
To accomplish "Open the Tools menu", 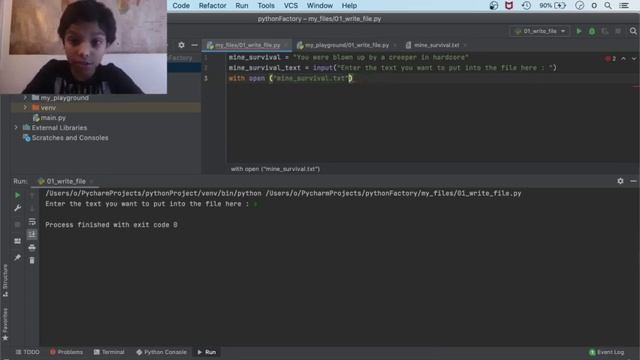I will pyautogui.click(x=266, y=5).
